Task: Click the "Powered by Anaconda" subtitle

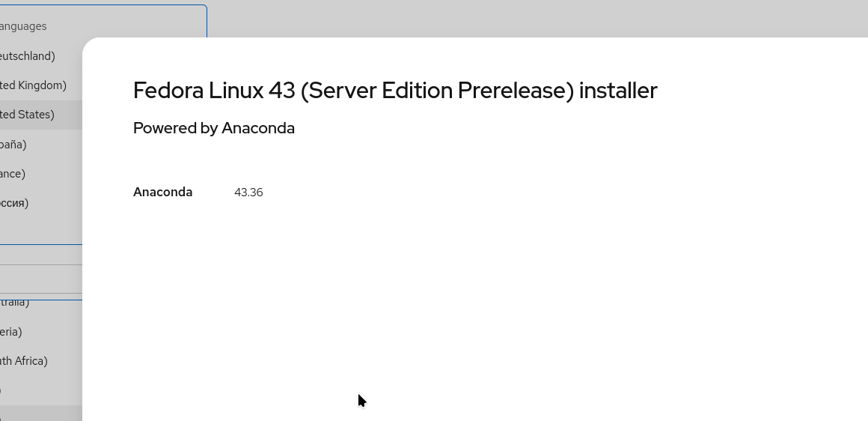Action: [x=214, y=128]
